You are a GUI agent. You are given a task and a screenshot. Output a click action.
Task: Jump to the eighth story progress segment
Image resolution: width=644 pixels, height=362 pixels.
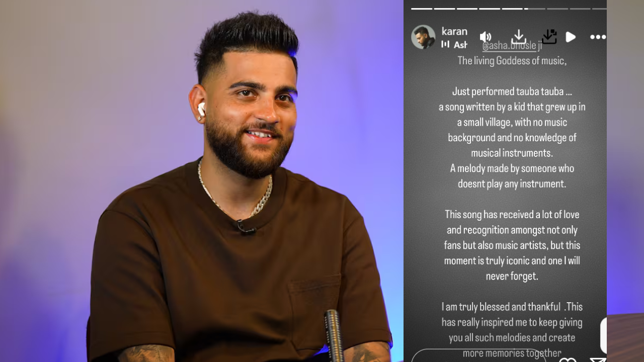click(x=580, y=9)
